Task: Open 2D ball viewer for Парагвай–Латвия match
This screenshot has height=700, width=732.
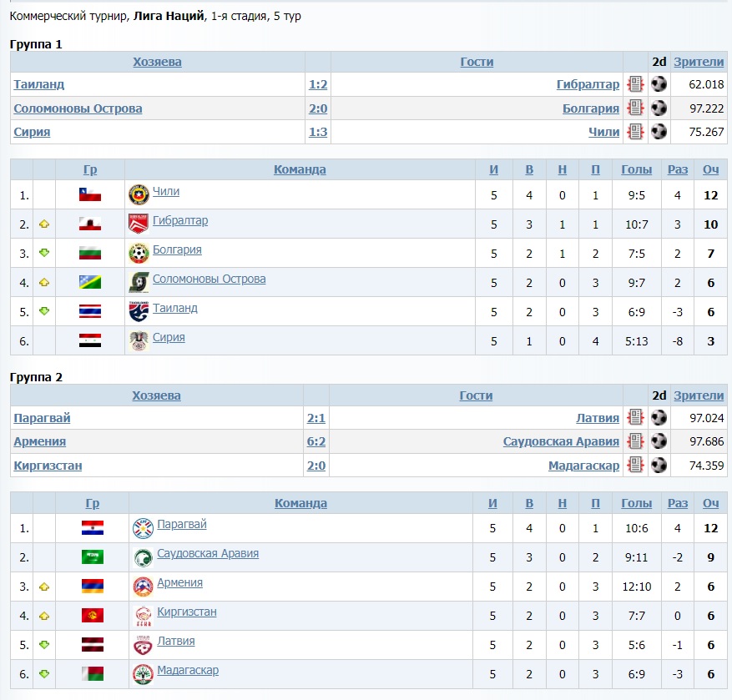Action: (659, 418)
